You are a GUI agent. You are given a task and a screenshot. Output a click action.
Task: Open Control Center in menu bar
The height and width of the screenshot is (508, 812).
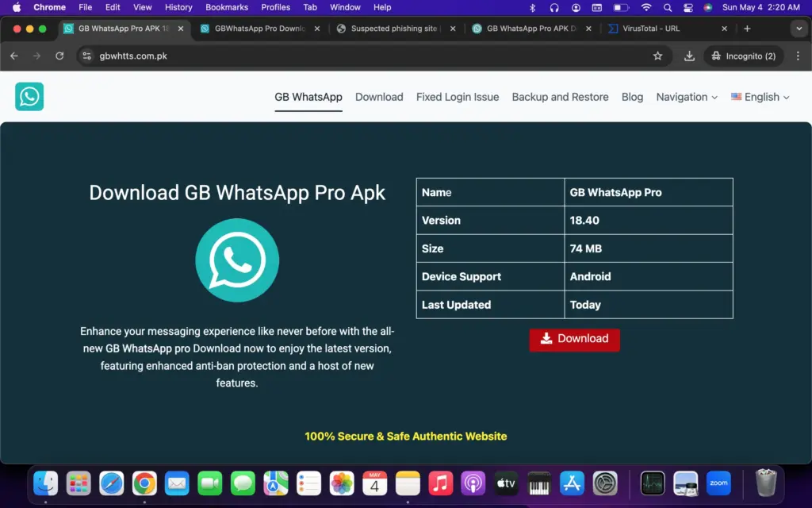pos(688,7)
